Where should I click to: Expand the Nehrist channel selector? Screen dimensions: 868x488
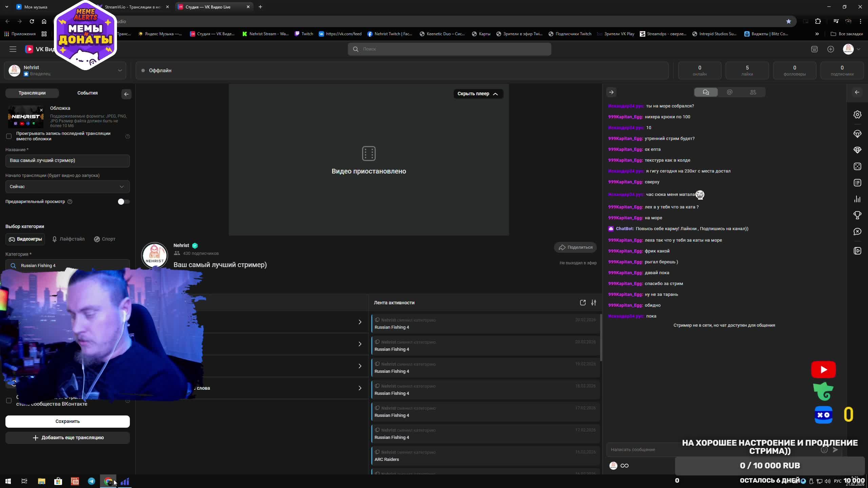tap(119, 70)
